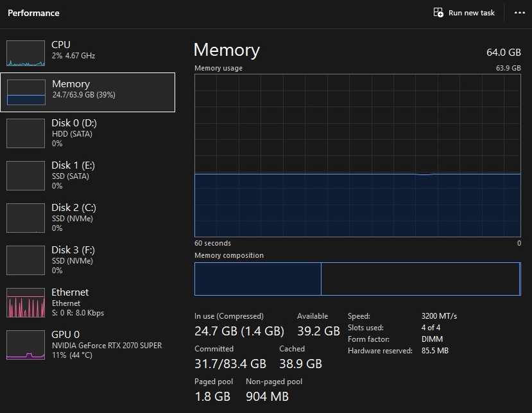
Task: Click the Disk 2 mini graph thumbnail
Action: coord(26,218)
